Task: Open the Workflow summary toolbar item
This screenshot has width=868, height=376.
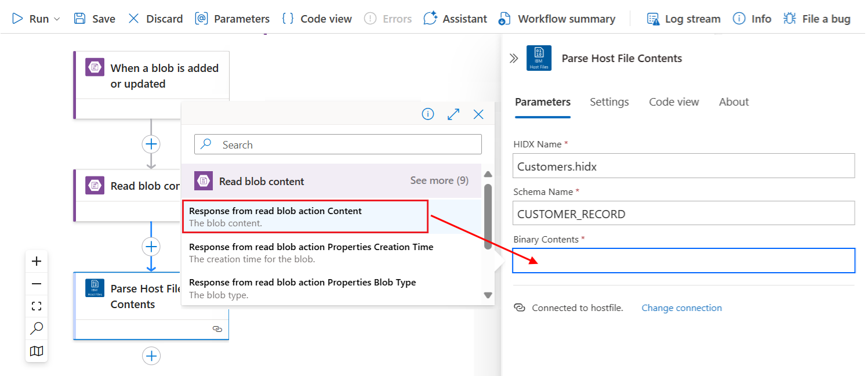Action: click(557, 19)
